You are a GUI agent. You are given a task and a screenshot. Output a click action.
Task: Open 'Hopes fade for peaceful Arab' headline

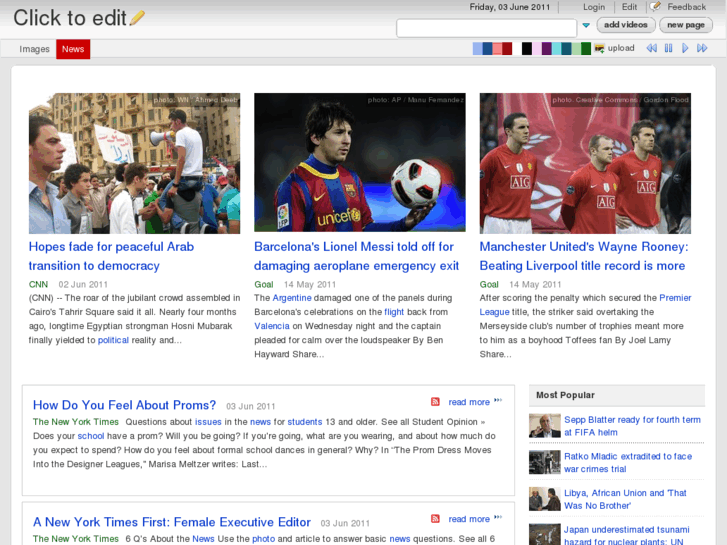(111, 256)
